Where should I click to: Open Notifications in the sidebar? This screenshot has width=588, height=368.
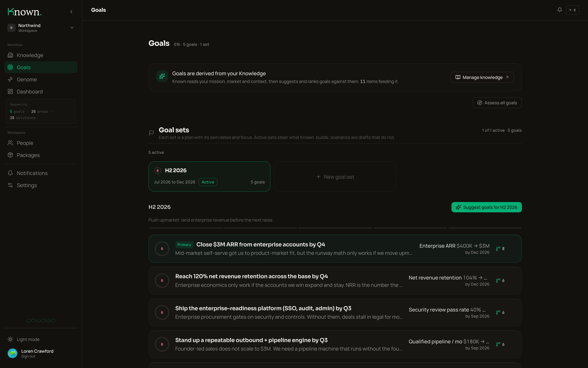point(41,173)
